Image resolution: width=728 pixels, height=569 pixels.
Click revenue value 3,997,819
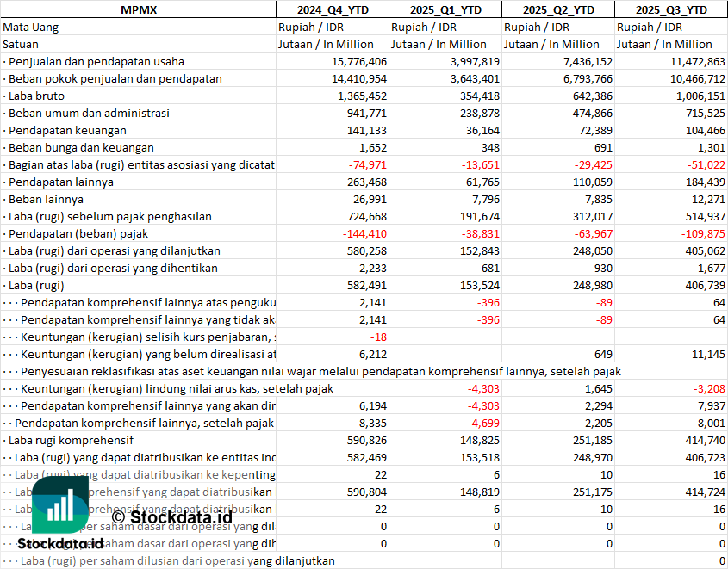tap(475, 62)
